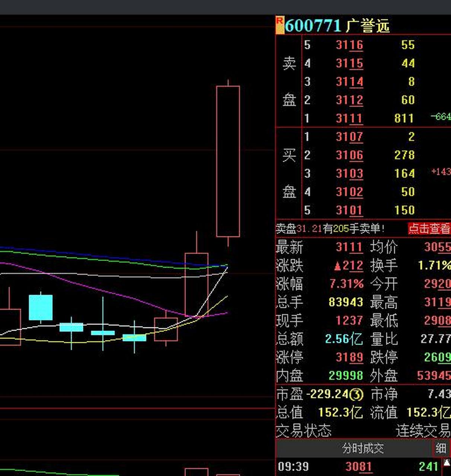Click the 09:39 trade record row
451x476 pixels.
[x=357, y=466]
